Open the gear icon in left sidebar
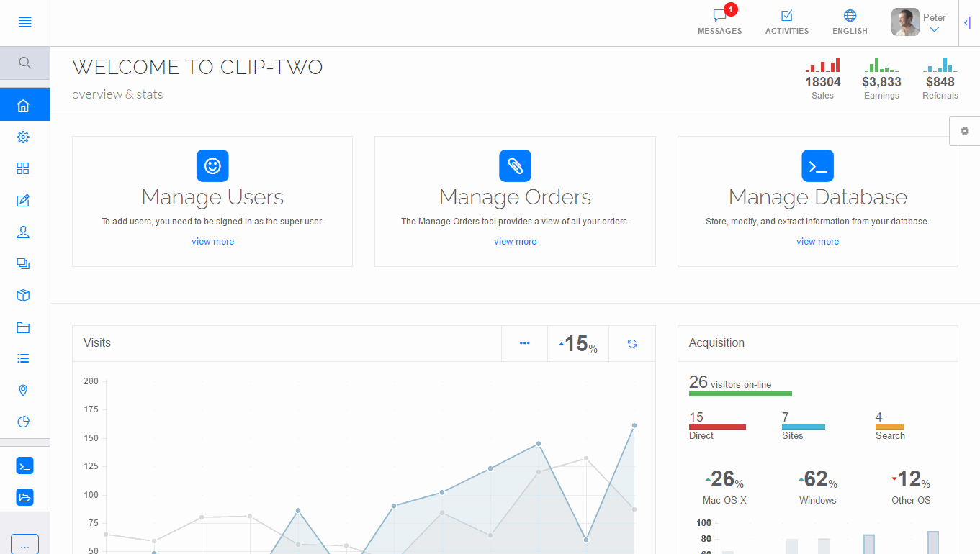Viewport: 980px width, 554px height. coord(23,137)
